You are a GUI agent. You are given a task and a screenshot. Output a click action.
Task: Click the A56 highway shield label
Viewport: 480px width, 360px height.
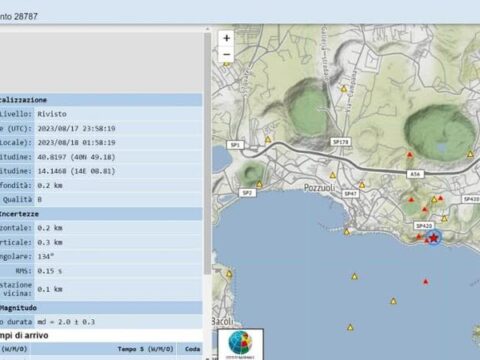pyautogui.click(x=415, y=174)
